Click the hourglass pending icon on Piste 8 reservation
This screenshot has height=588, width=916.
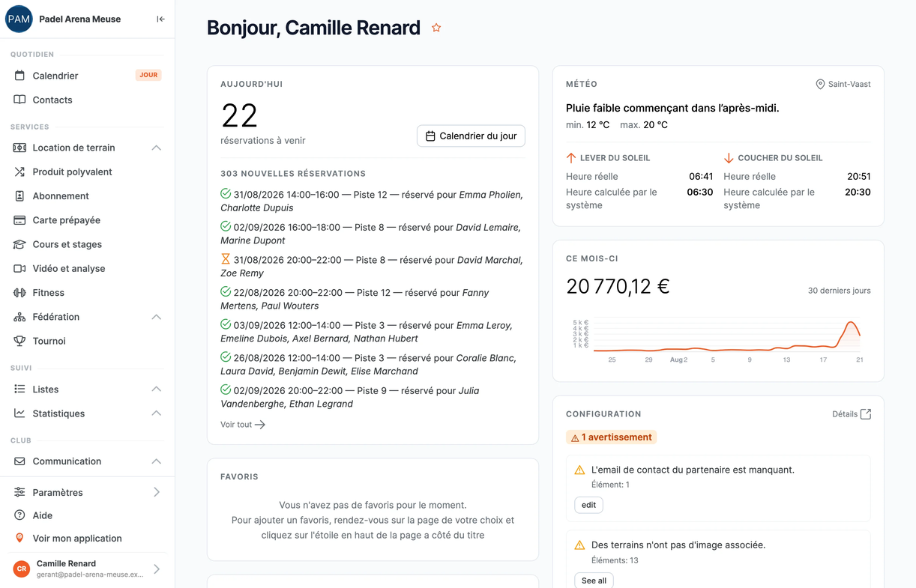tap(226, 259)
